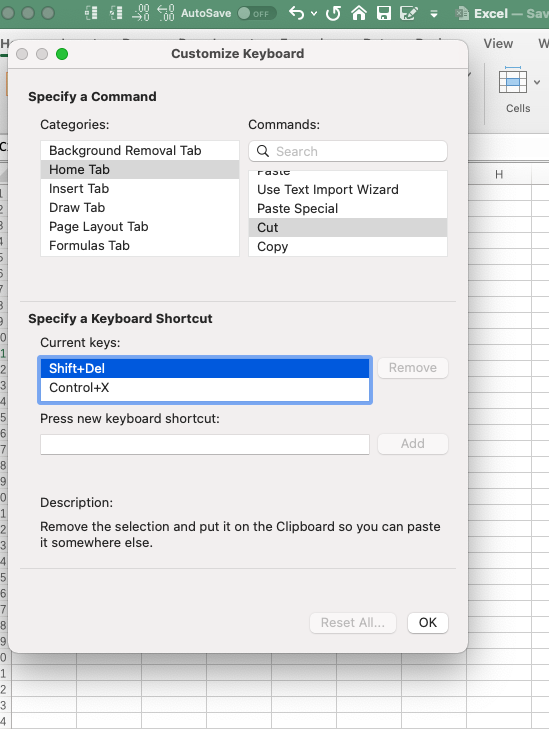Expand the Cells dropdown arrow
549x729 pixels.
537,82
